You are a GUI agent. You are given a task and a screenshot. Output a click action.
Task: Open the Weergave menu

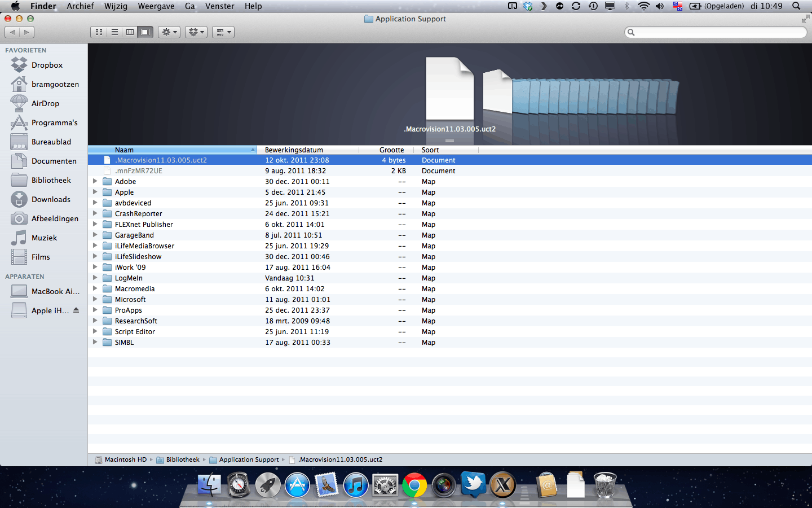pos(156,6)
